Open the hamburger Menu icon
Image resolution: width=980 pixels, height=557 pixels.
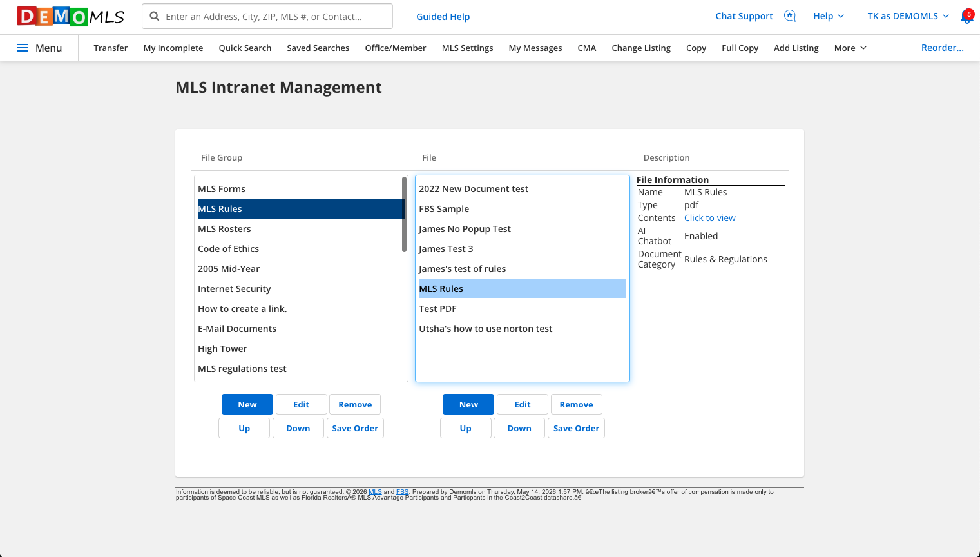(23, 48)
